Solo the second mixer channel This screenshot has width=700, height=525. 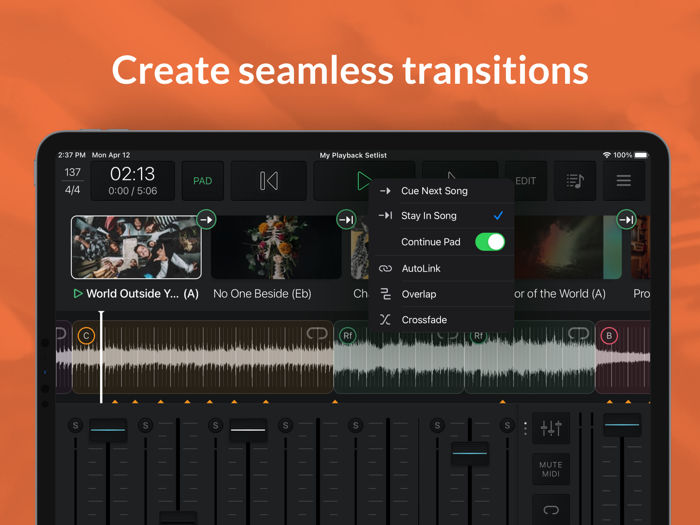[146, 425]
